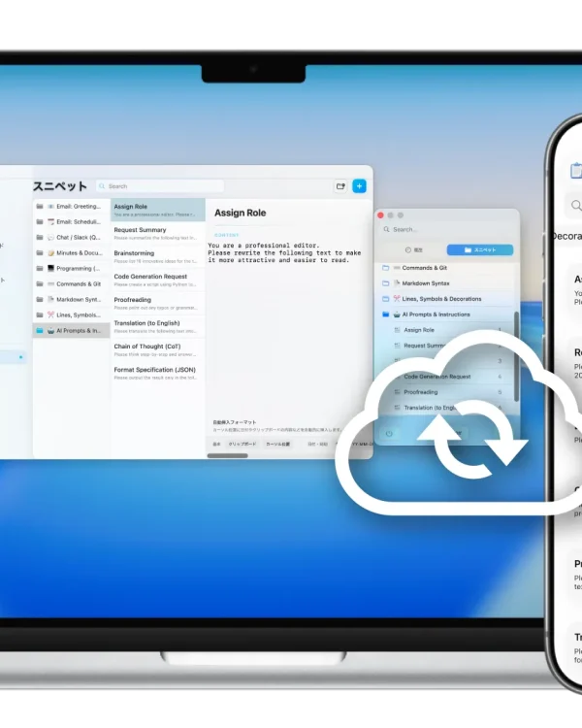Viewport: 582px width, 728px height.
Task: Collapse AI Prompts & Instructions folder in popup
Action: coord(446,314)
